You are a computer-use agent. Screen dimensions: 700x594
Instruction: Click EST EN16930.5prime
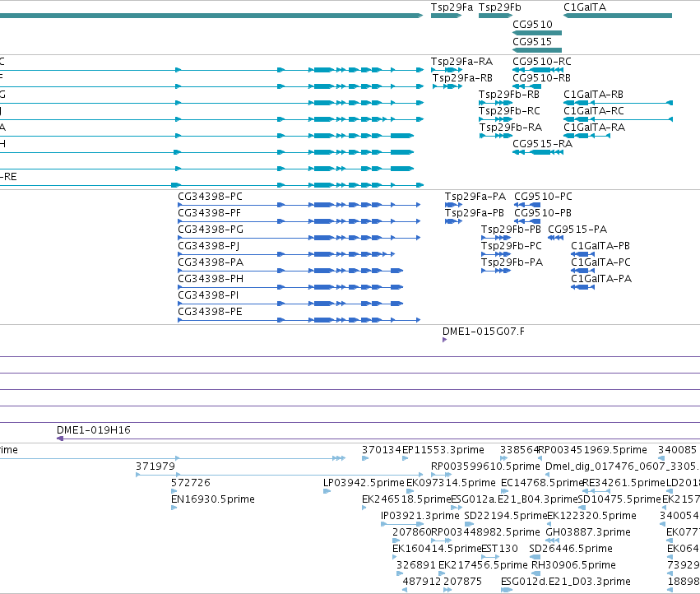(x=213, y=499)
